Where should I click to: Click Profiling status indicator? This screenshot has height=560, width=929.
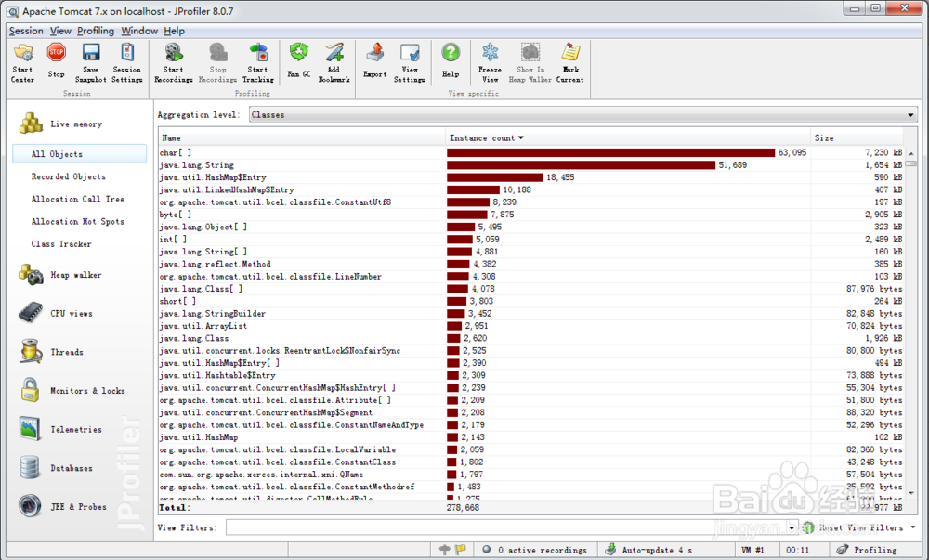tap(867, 550)
